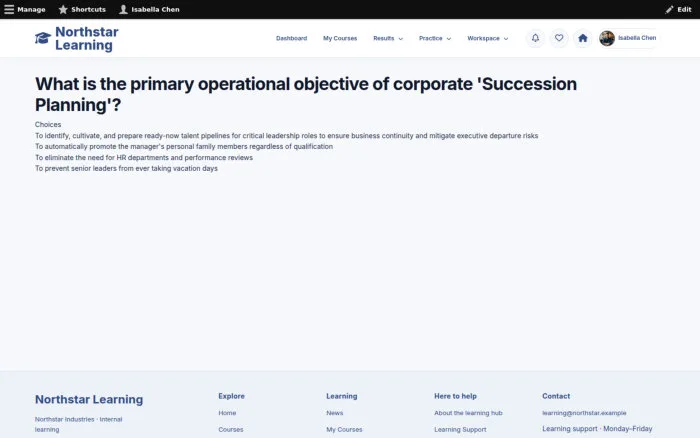Image resolution: width=700 pixels, height=438 pixels.
Task: Click the Shortcuts star icon
Action: point(63,9)
